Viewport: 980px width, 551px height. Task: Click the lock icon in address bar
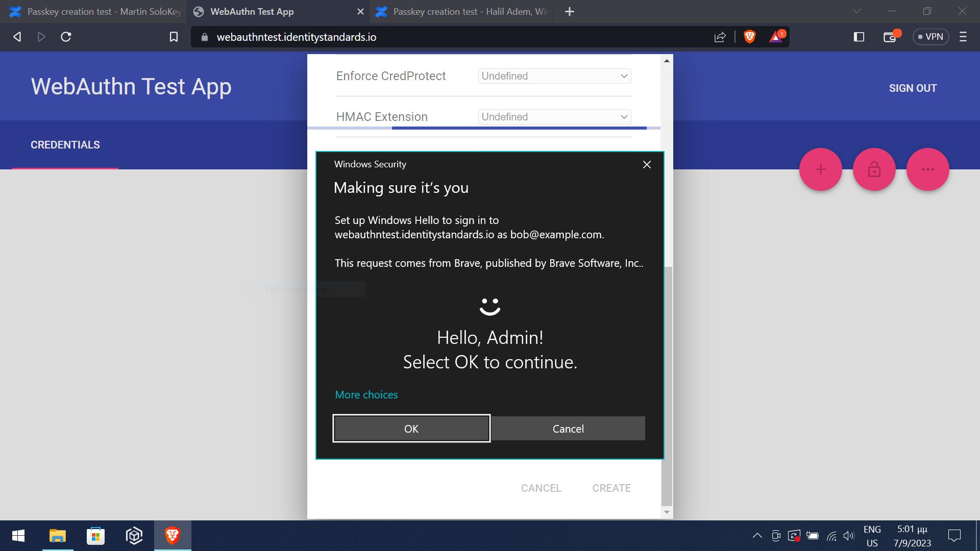[x=205, y=37]
